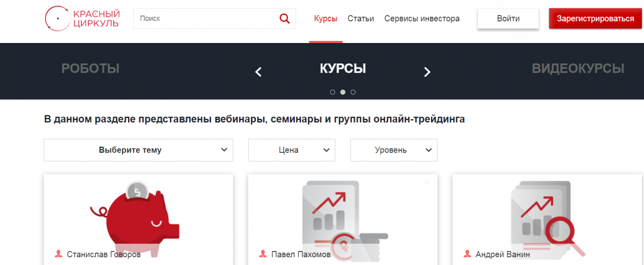Image resolution: width=644 pixels, height=265 pixels.
Task: Click the right carousel arrow
Action: pos(427,72)
